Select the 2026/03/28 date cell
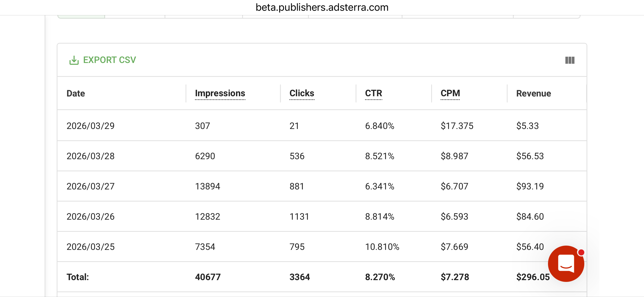644x297 pixels. tap(90, 156)
